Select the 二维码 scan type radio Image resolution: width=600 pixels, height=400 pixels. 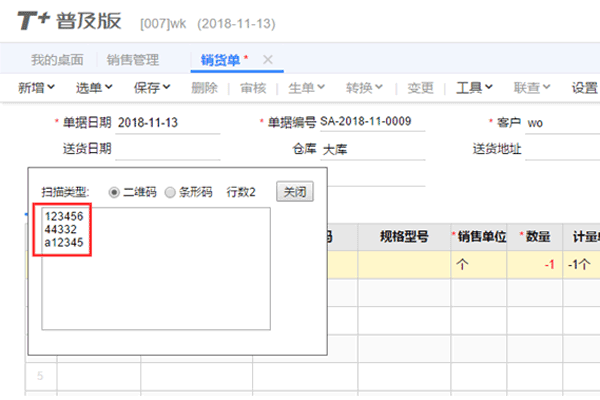[x=113, y=191]
